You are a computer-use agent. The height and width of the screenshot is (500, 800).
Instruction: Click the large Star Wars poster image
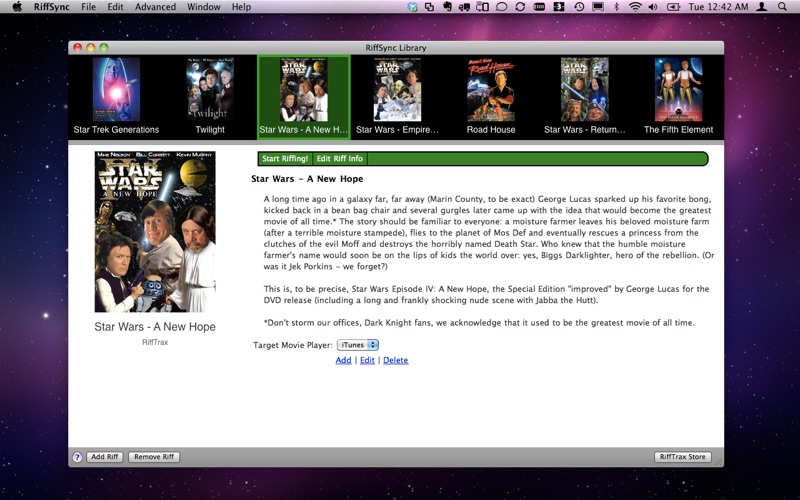click(x=155, y=231)
